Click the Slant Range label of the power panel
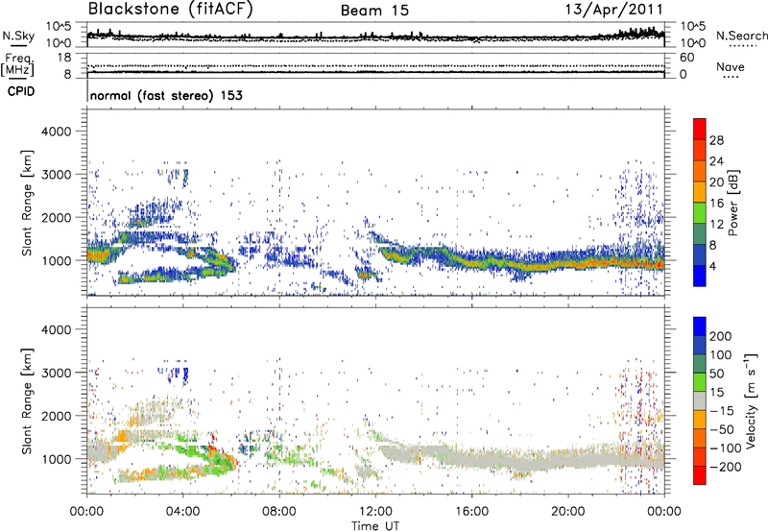Screen dimensions: 768x532 (27, 203)
